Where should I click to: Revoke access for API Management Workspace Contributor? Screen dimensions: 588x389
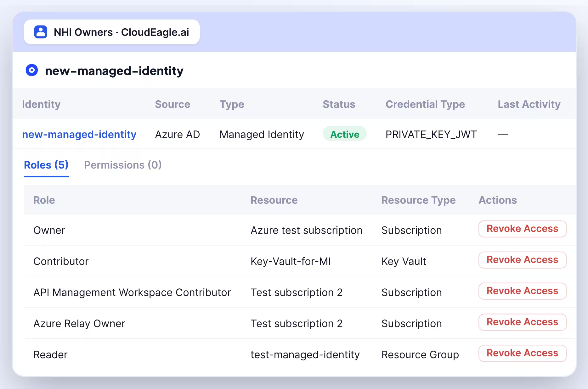click(522, 291)
